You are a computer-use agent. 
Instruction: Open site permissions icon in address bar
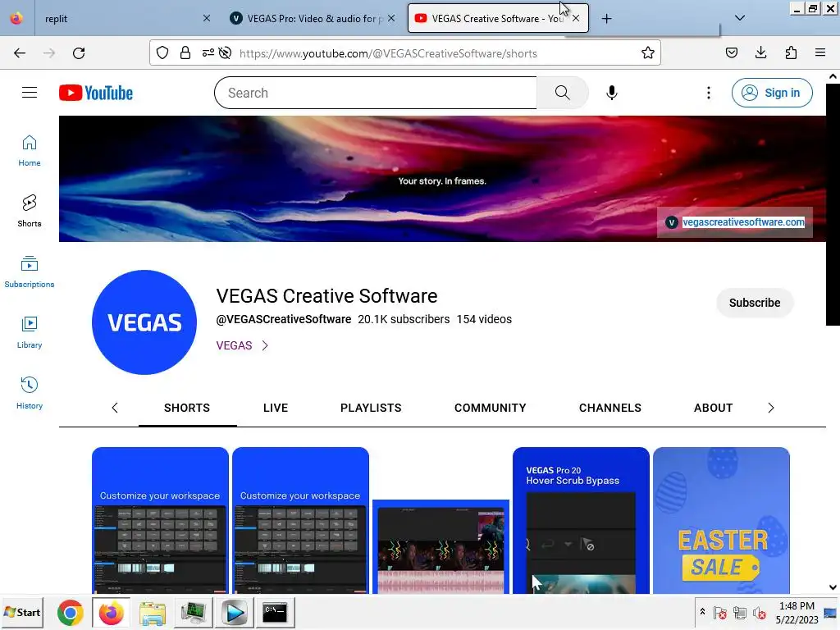point(208,53)
